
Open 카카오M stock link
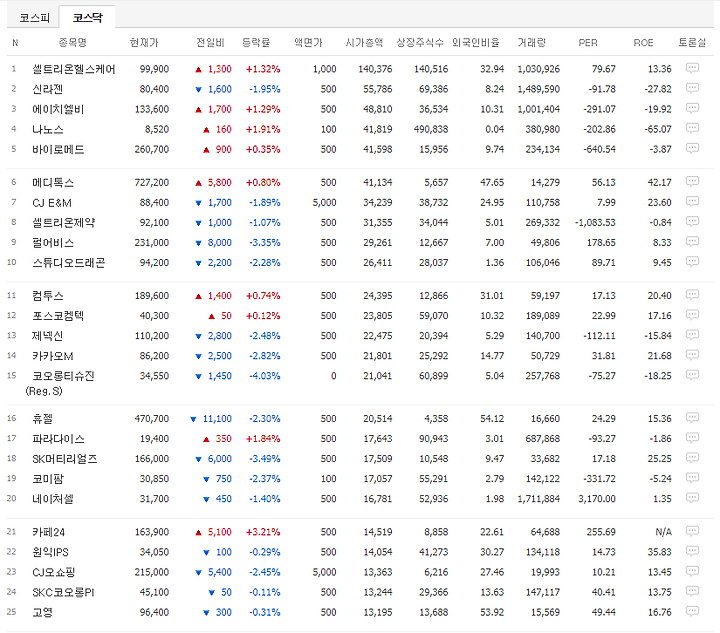(52, 356)
